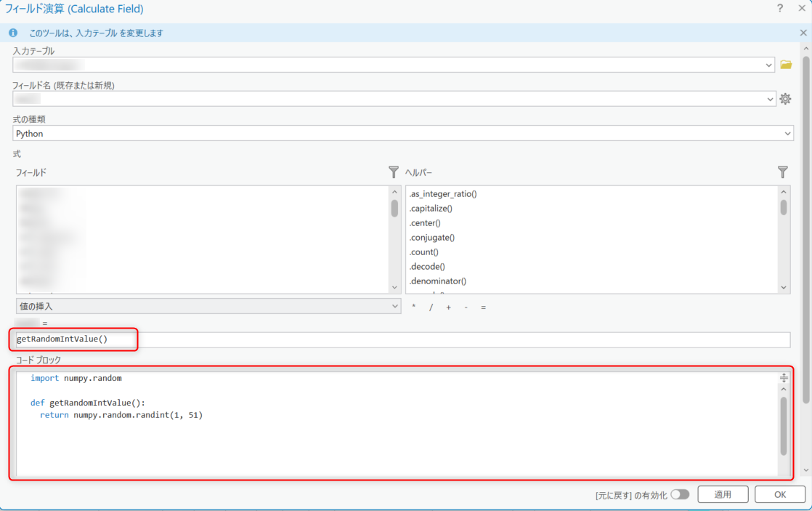Toggle the enable undo switch

click(679, 494)
